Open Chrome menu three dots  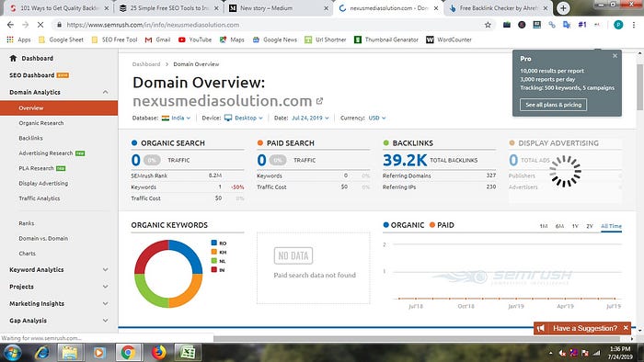[x=634, y=25]
